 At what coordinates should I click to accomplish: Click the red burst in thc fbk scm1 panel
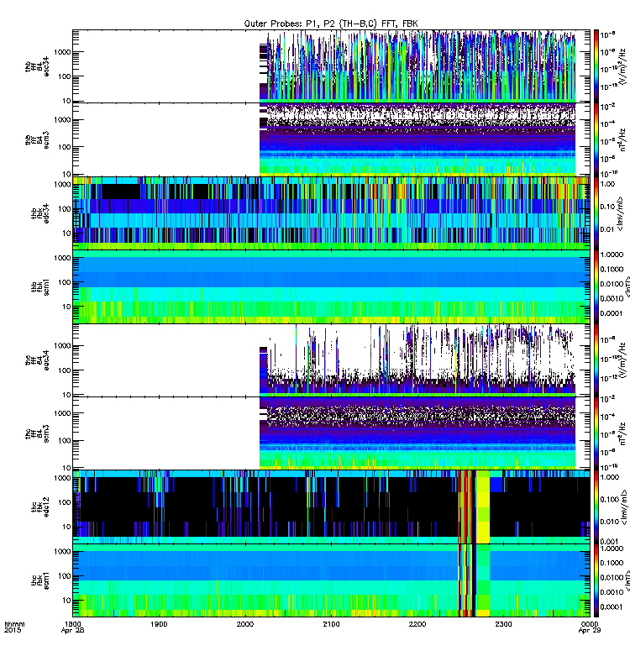point(467,580)
